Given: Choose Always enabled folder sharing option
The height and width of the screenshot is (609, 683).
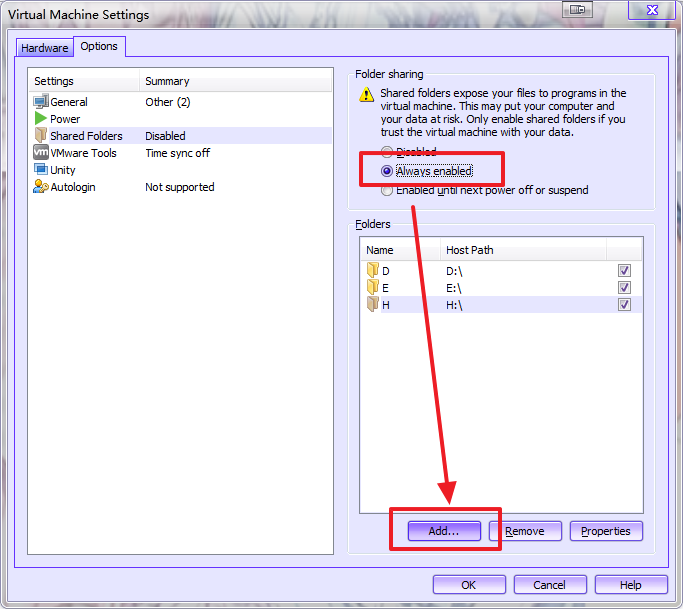Looking at the screenshot, I should (x=387, y=171).
